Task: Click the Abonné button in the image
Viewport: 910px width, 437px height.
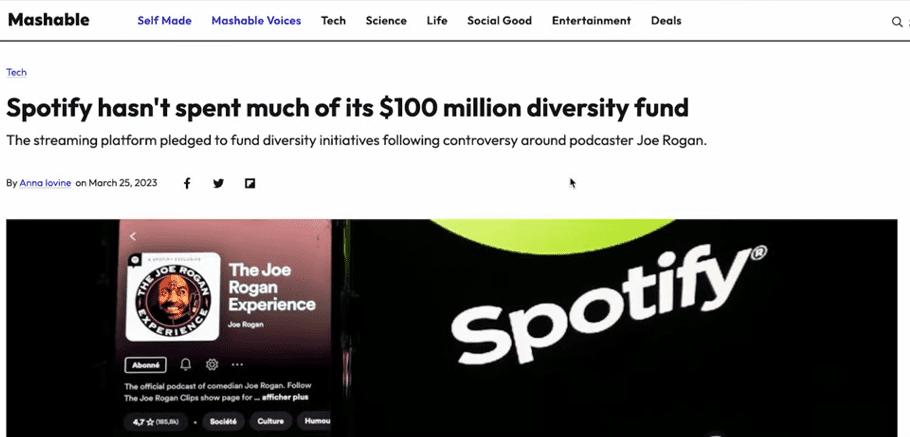Action: pos(146,365)
